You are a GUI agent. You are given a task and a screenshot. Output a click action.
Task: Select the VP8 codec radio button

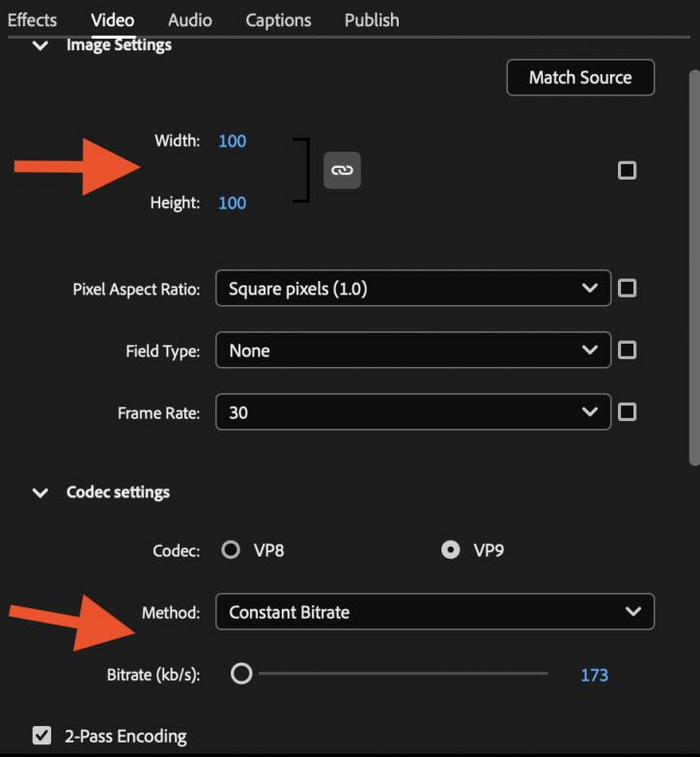point(231,550)
